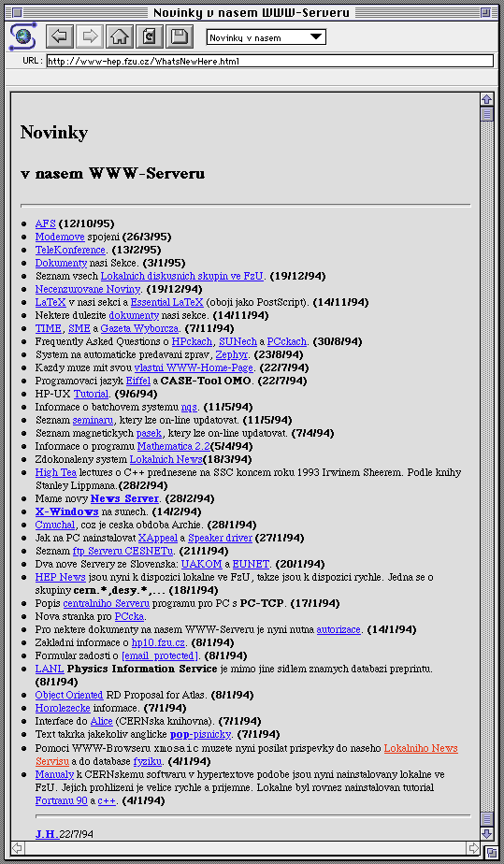Click the horizontal scrollbar right arrow
Viewport: 504px width, 864px height.
tap(472, 847)
